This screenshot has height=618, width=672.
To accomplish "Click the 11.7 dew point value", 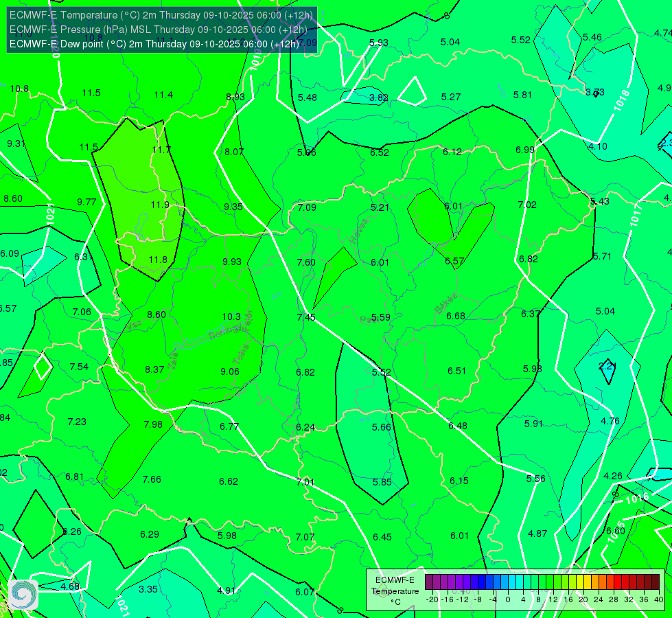I will coord(161,150).
